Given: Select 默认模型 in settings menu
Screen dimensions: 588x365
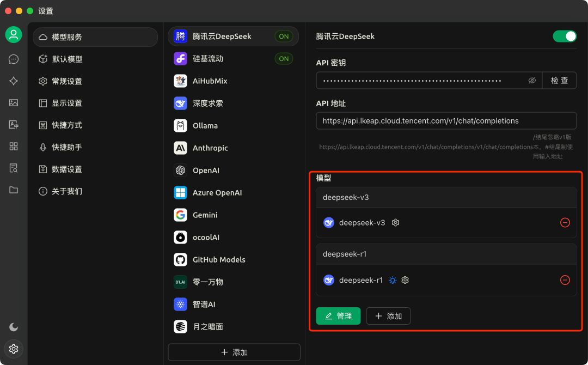Looking at the screenshot, I should [95, 59].
